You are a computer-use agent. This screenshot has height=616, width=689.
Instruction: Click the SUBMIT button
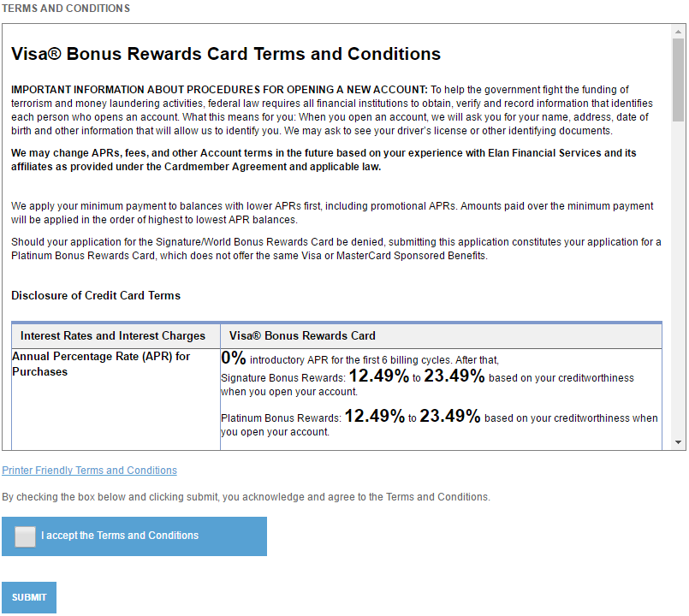(28, 597)
